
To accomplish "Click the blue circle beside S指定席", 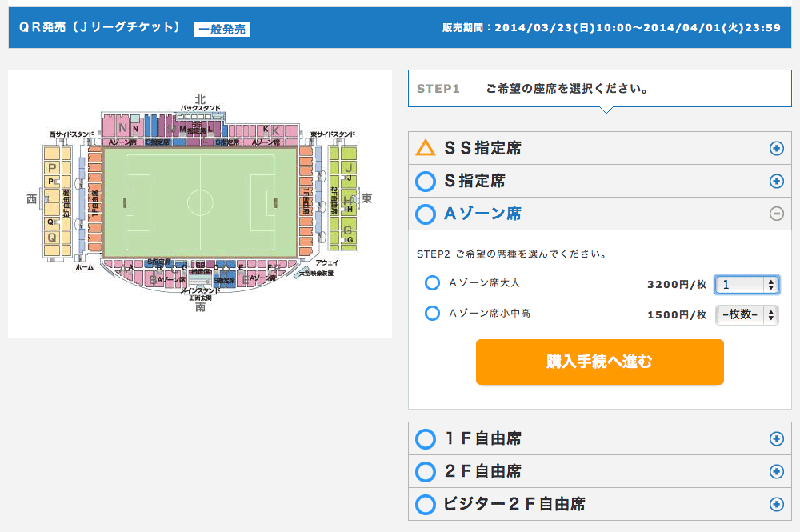I will [426, 182].
